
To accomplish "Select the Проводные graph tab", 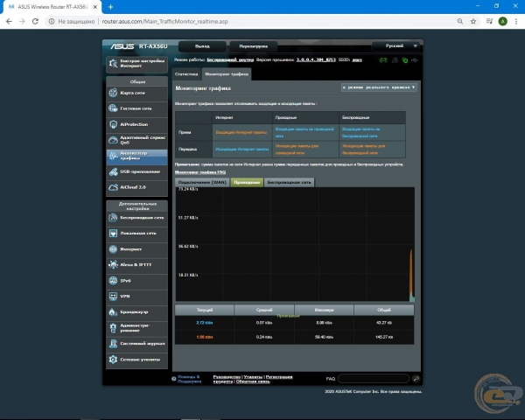I will 247,182.
